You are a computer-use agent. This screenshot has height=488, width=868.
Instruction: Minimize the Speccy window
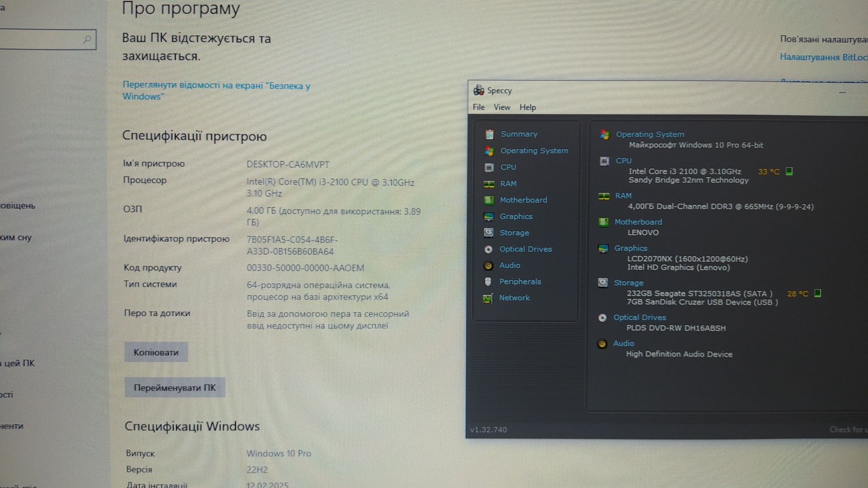[842, 92]
